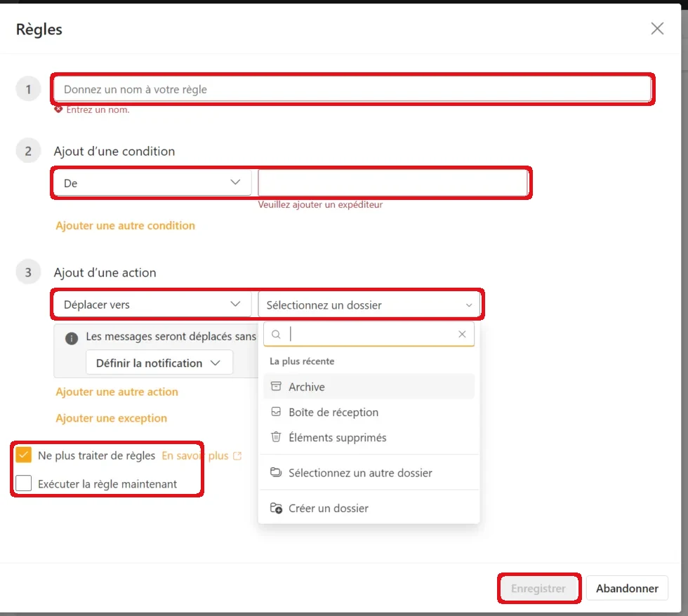Choose 'Sélectionnez un autre dossier'

tap(369, 473)
